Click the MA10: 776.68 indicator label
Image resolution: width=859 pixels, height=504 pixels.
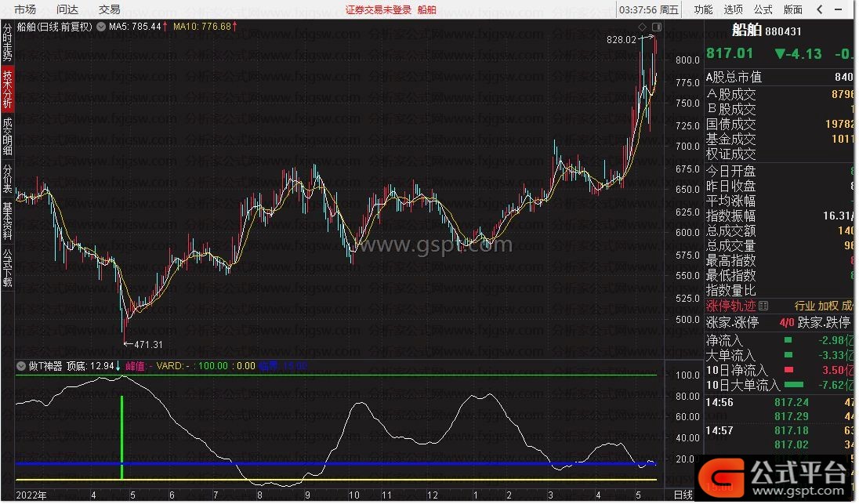coord(205,27)
